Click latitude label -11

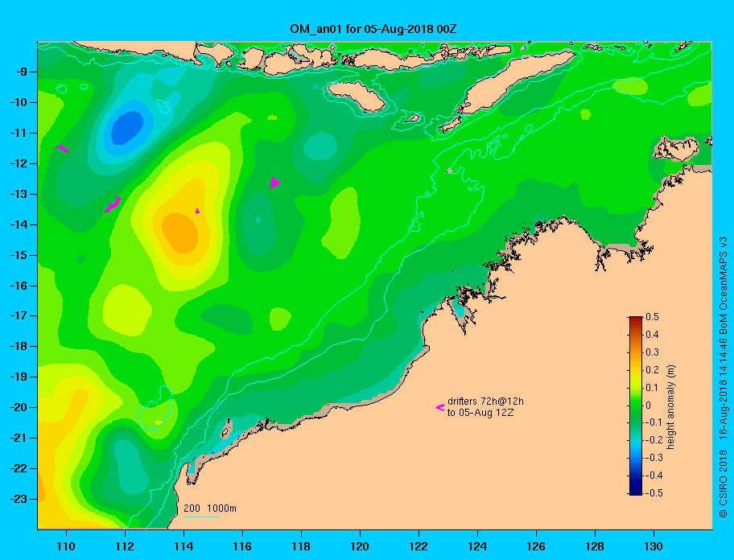click(19, 133)
